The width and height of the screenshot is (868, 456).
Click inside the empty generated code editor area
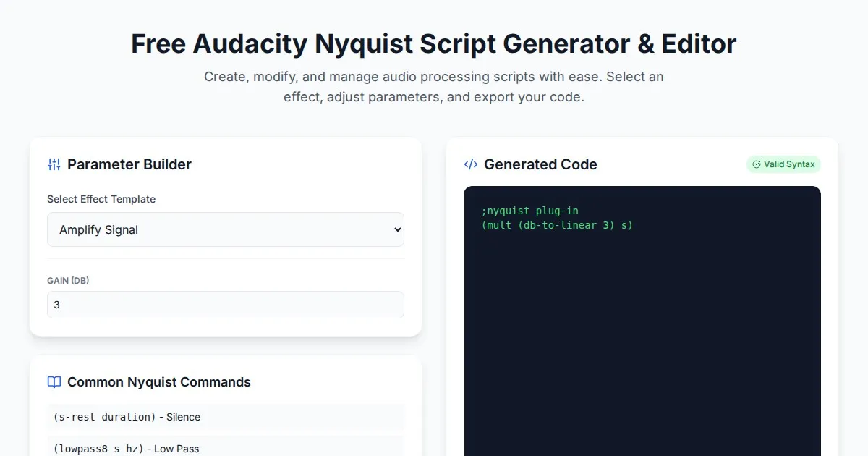pyautogui.click(x=642, y=347)
